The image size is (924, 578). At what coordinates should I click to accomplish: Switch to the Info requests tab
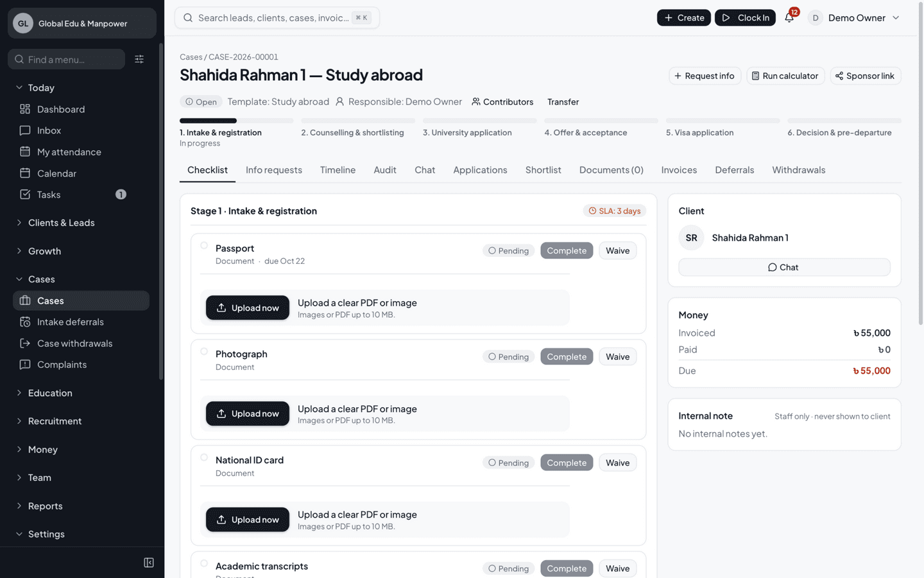(274, 170)
